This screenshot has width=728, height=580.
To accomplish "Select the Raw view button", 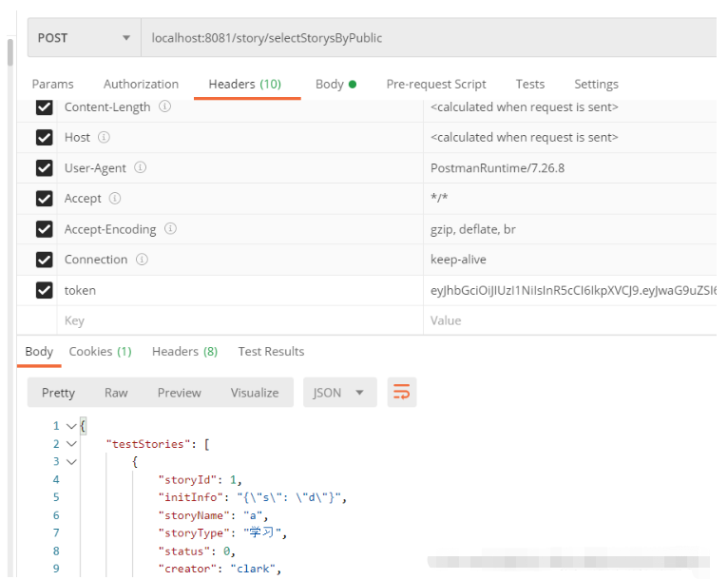I will 116,393.
